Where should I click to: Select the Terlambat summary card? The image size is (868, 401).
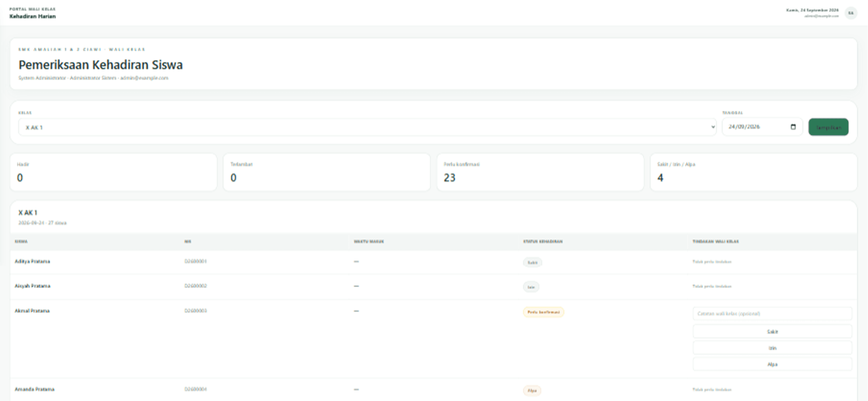(327, 172)
